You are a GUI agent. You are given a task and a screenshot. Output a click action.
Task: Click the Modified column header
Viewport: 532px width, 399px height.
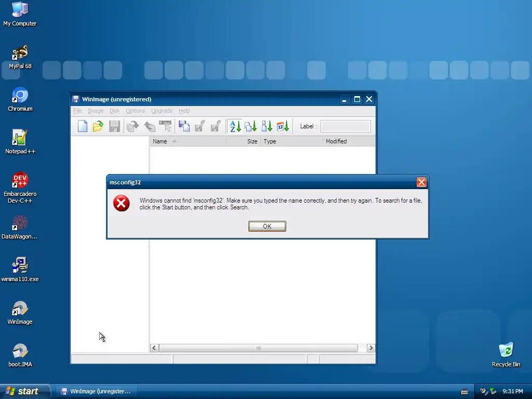(349, 141)
